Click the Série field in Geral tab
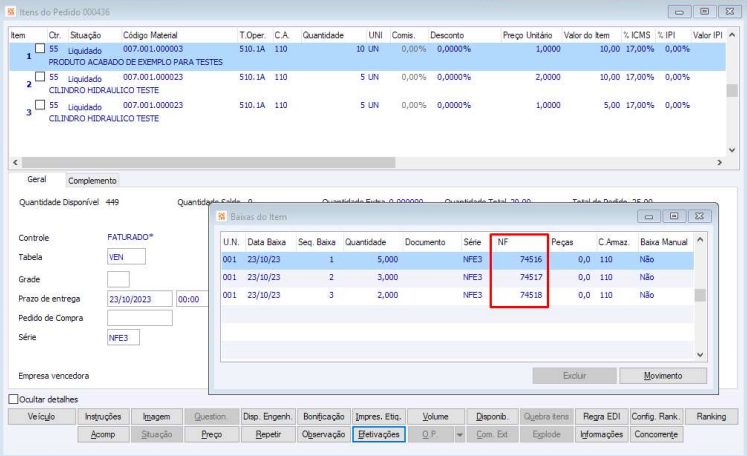This screenshot has height=456, width=747. [123, 337]
